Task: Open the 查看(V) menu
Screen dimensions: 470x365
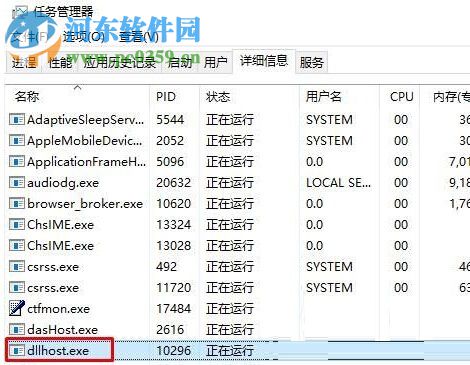Action: point(139,36)
